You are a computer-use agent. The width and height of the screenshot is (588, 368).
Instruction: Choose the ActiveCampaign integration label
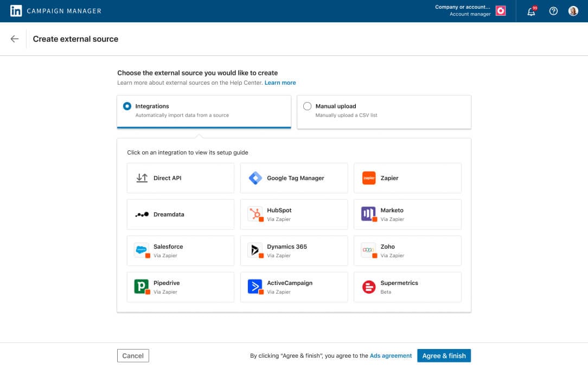(x=290, y=283)
